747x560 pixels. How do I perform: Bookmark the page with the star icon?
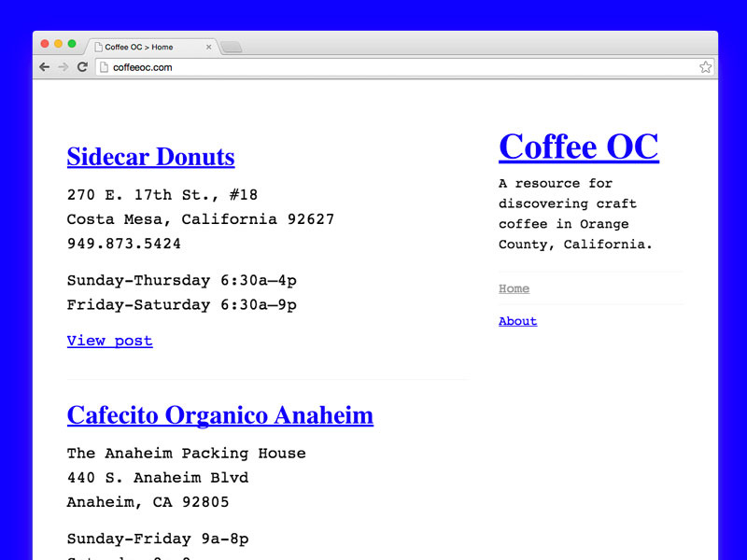pyautogui.click(x=706, y=67)
